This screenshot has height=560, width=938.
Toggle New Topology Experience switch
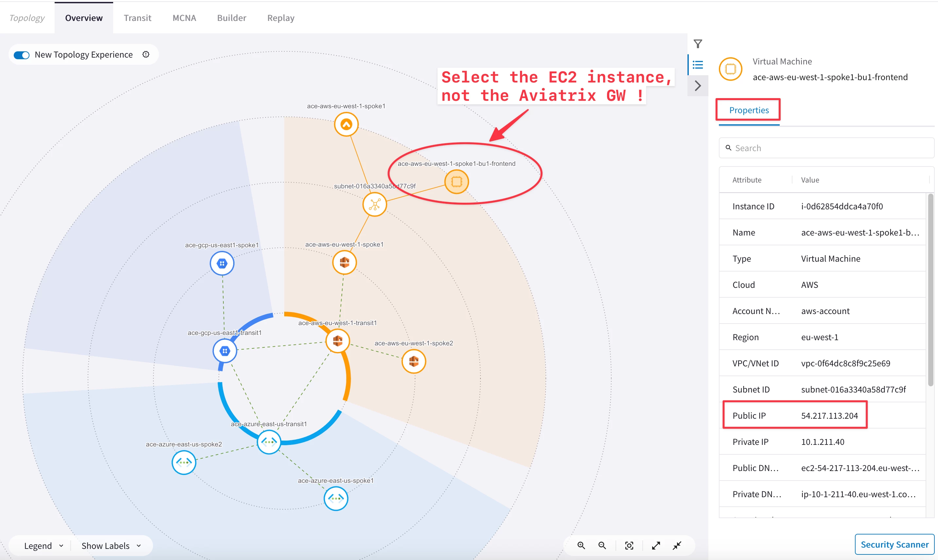point(22,55)
